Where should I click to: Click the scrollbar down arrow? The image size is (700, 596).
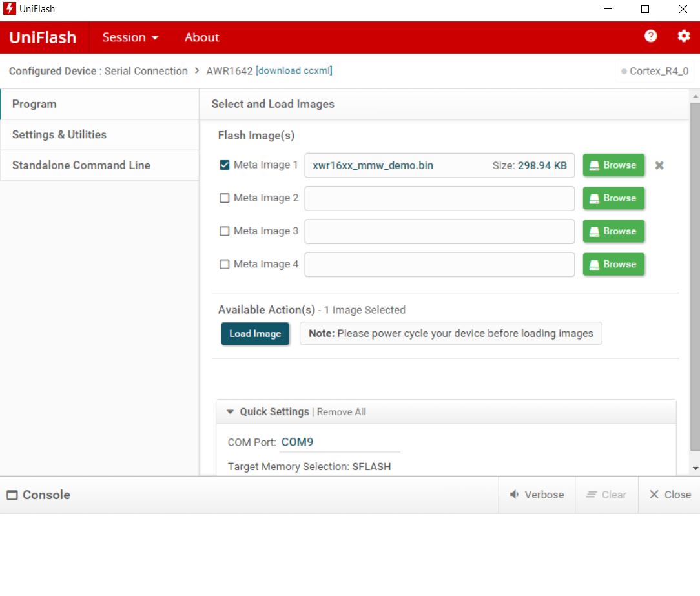(695, 468)
